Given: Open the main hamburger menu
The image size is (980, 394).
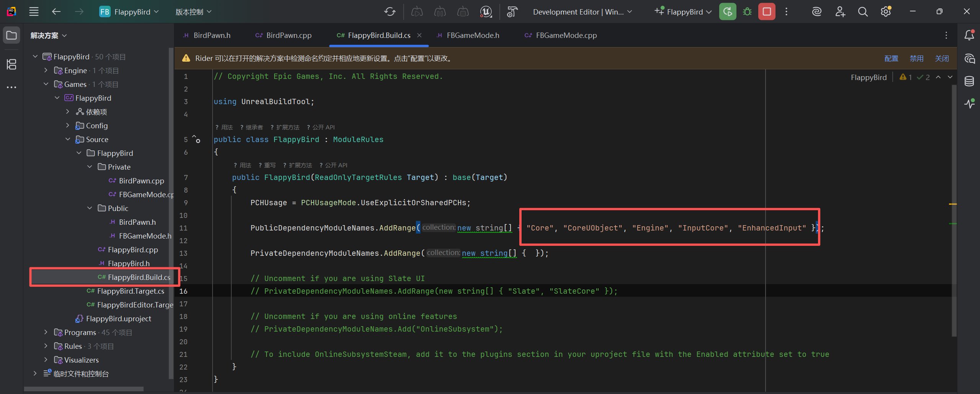Looking at the screenshot, I should pyautogui.click(x=34, y=12).
